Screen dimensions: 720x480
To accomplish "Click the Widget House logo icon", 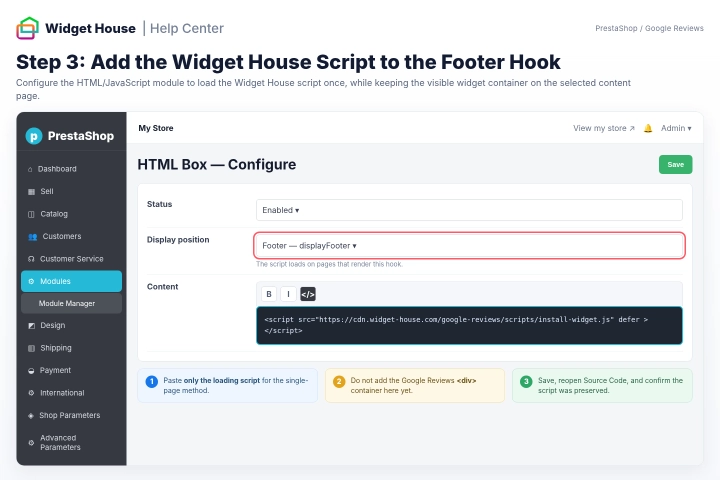I will tap(28, 28).
